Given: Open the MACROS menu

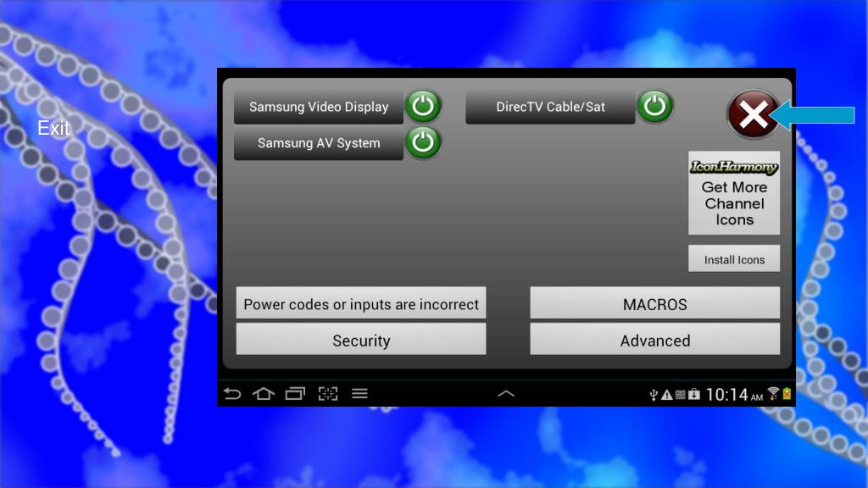Looking at the screenshot, I should coord(654,304).
